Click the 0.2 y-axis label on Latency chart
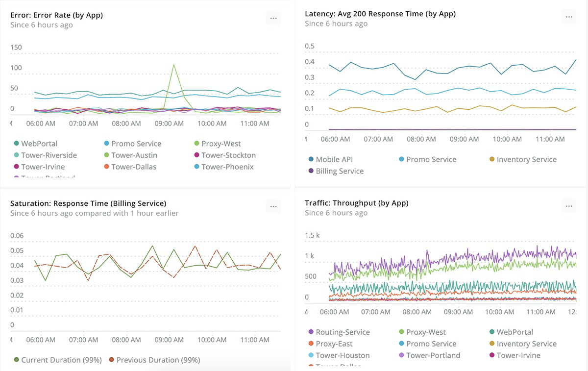Viewport: 588px width, 371px height. (310, 93)
